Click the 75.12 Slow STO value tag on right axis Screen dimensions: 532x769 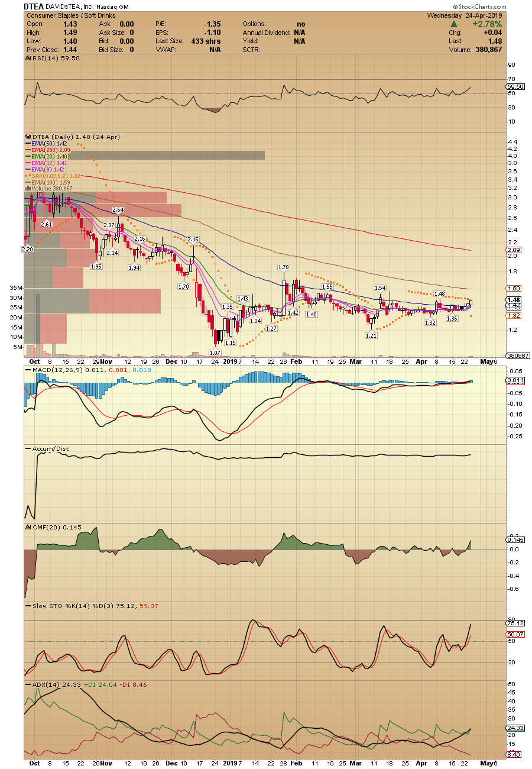517,623
